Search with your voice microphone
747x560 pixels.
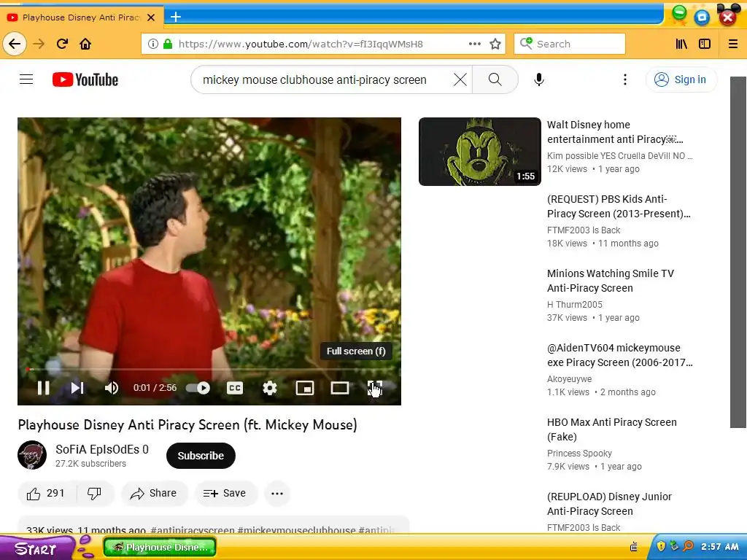[x=539, y=79]
